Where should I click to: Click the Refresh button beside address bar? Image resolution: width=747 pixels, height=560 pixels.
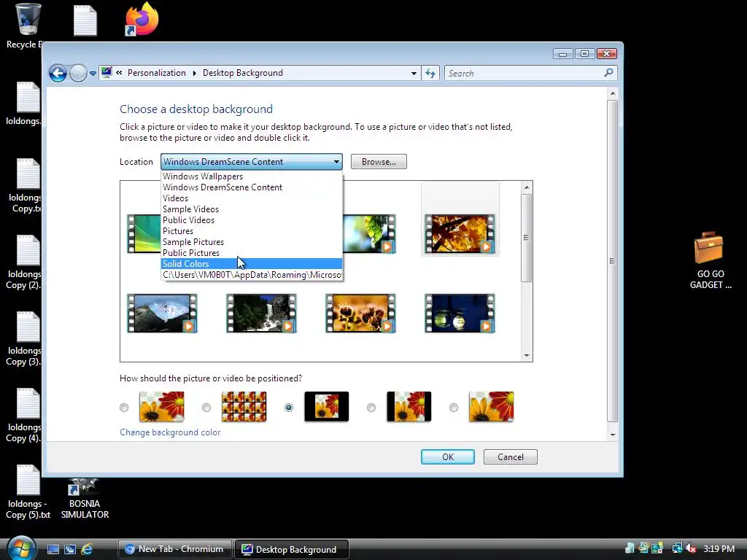click(430, 74)
